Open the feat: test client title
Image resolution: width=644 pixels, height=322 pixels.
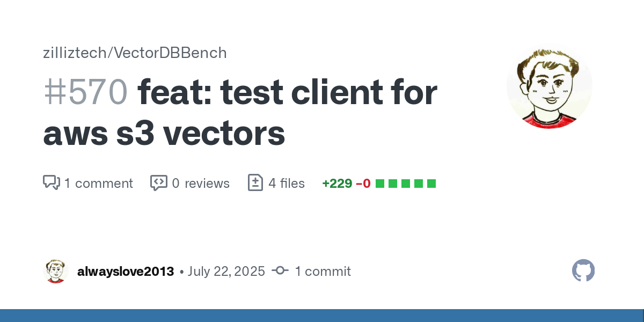[x=240, y=113]
